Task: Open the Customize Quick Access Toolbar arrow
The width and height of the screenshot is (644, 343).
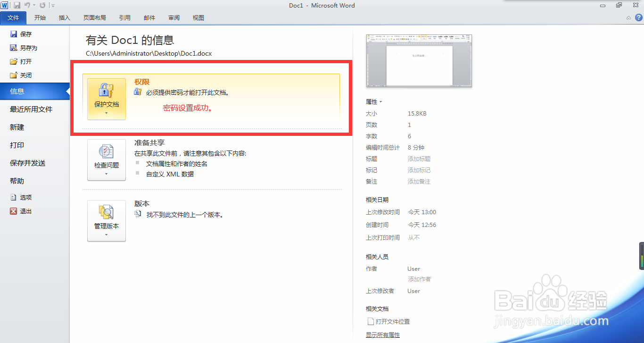Action: (53, 6)
